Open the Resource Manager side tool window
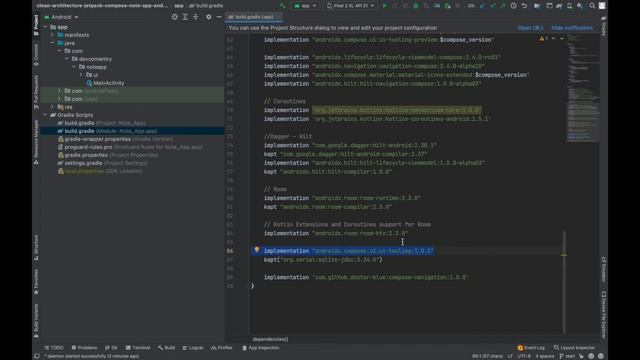This screenshot has width=640, height=360. 36,142
